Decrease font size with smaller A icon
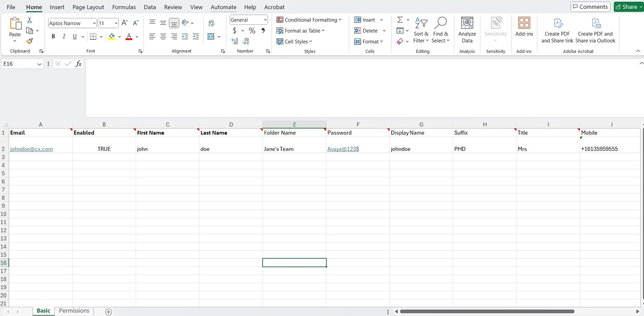This screenshot has width=644, height=316. pos(136,23)
